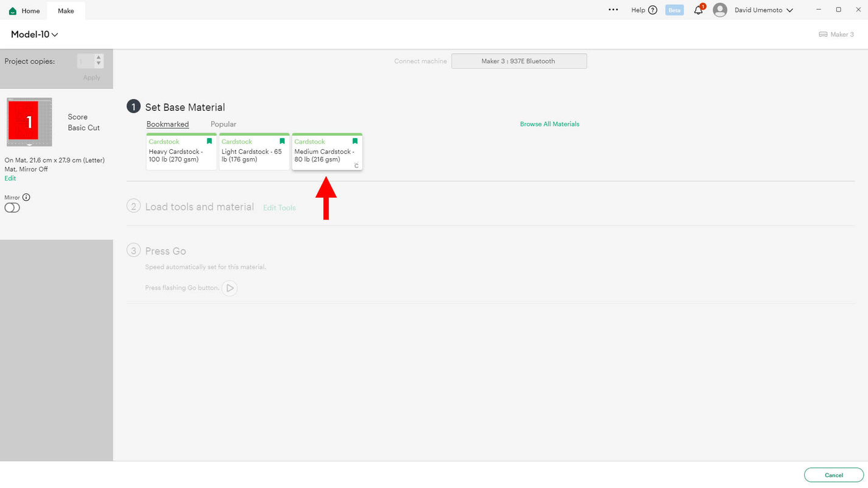Click the Home house icon

pyautogui.click(x=13, y=11)
